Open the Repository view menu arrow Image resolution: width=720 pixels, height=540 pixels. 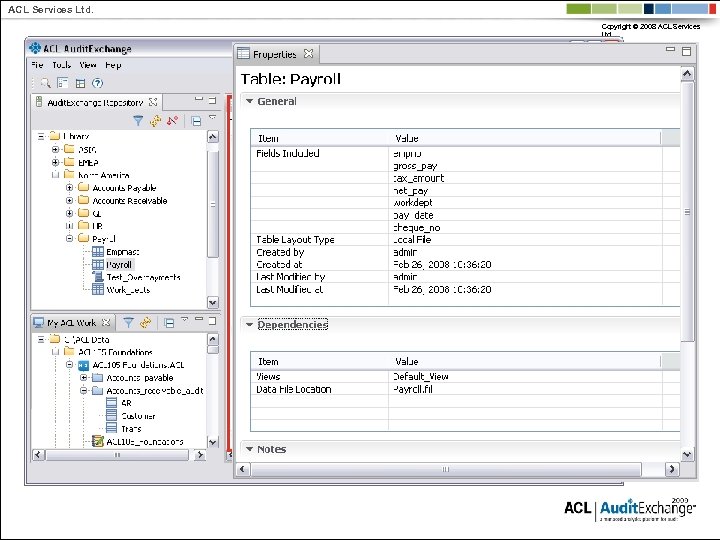tap(212, 117)
